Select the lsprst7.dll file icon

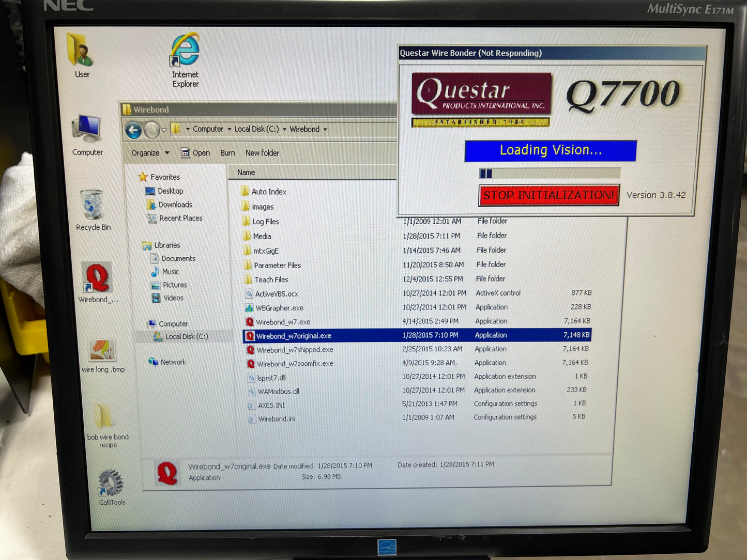tap(252, 378)
